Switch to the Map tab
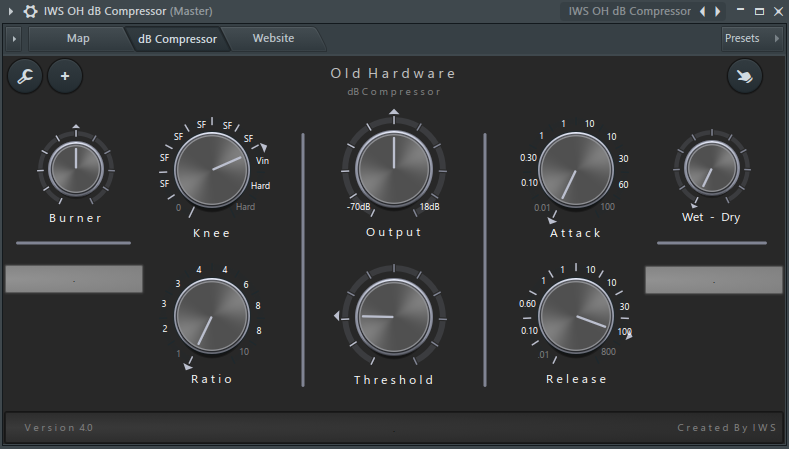Image resolution: width=789 pixels, height=449 pixels. [78, 38]
